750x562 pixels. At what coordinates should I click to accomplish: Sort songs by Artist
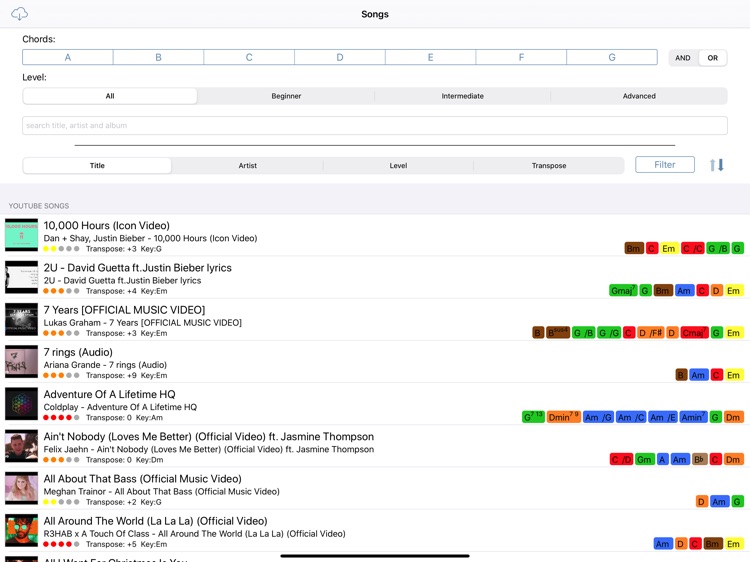coord(248,165)
